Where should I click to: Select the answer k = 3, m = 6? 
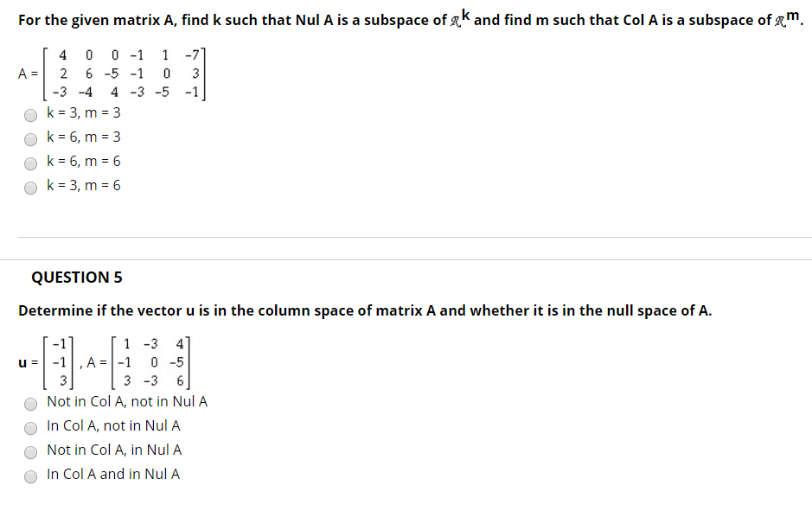point(30,188)
